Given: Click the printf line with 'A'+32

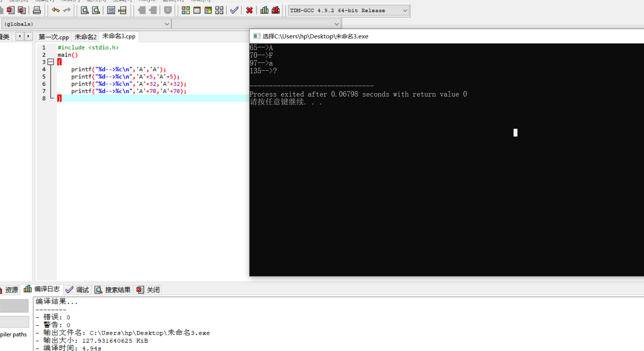Looking at the screenshot, I should (x=129, y=84).
